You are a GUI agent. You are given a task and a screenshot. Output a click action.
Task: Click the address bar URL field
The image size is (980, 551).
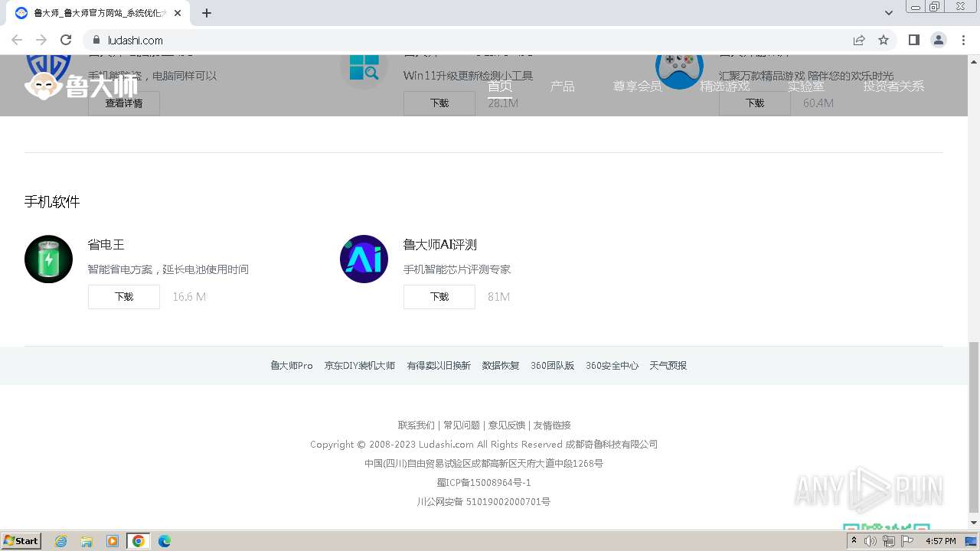[x=475, y=40]
